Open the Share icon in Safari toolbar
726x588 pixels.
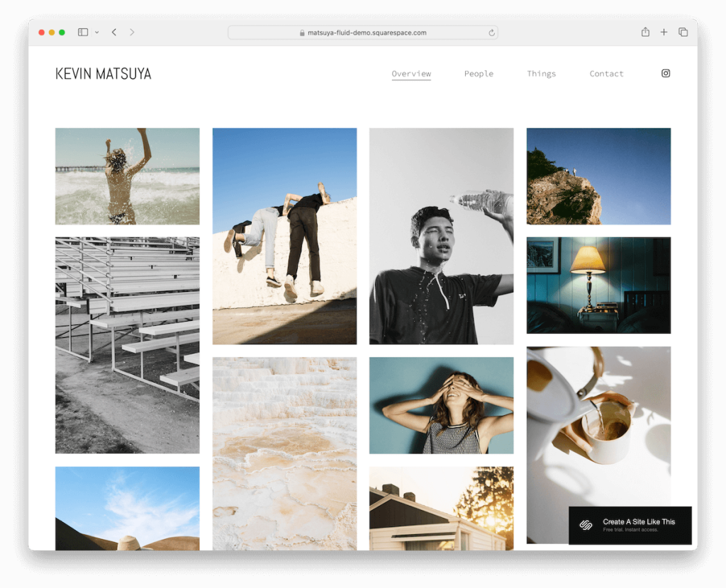(x=645, y=33)
